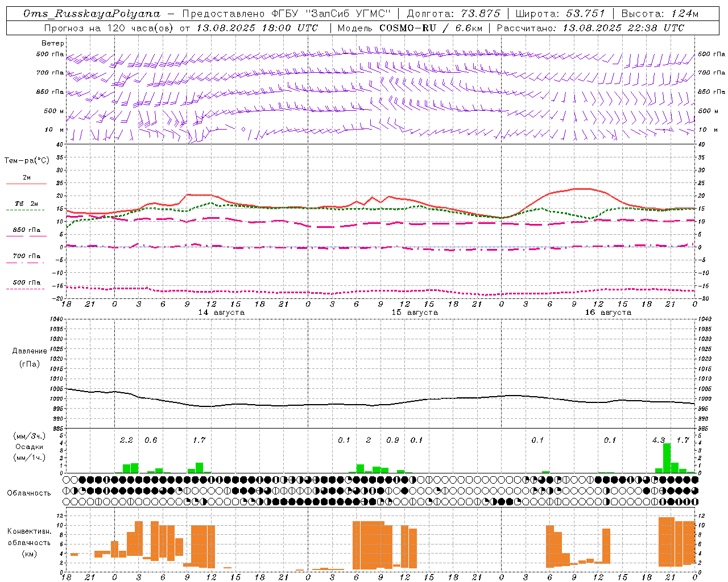The width and height of the screenshot is (728, 582).
Task: Click the elevation label Высота: 124м
Action: click(x=660, y=14)
